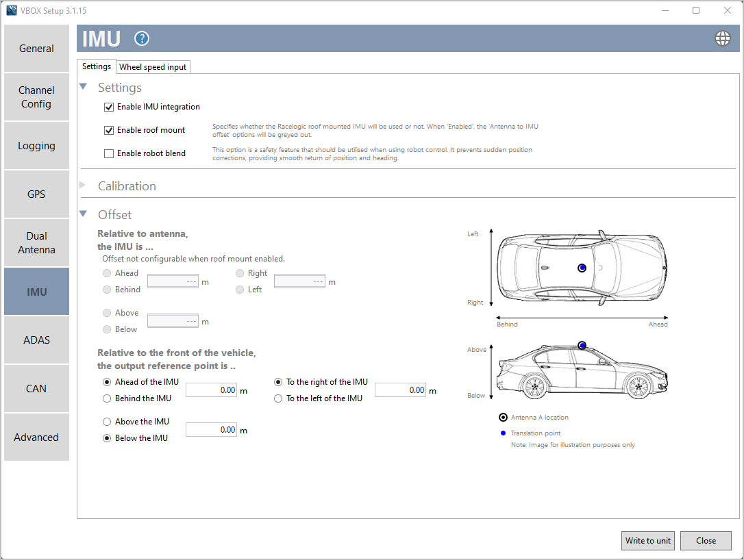Click the Close button

706,541
